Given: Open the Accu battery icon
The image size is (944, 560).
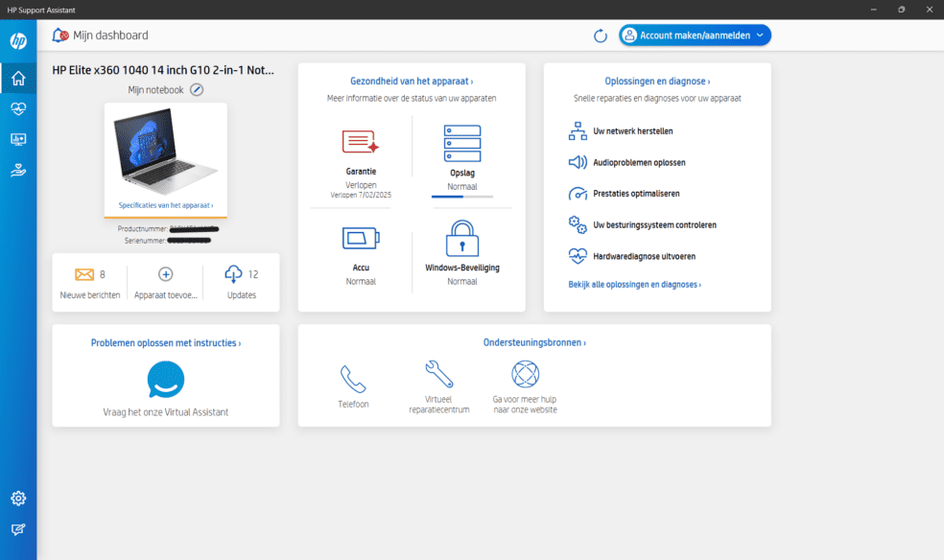Looking at the screenshot, I should (x=361, y=238).
